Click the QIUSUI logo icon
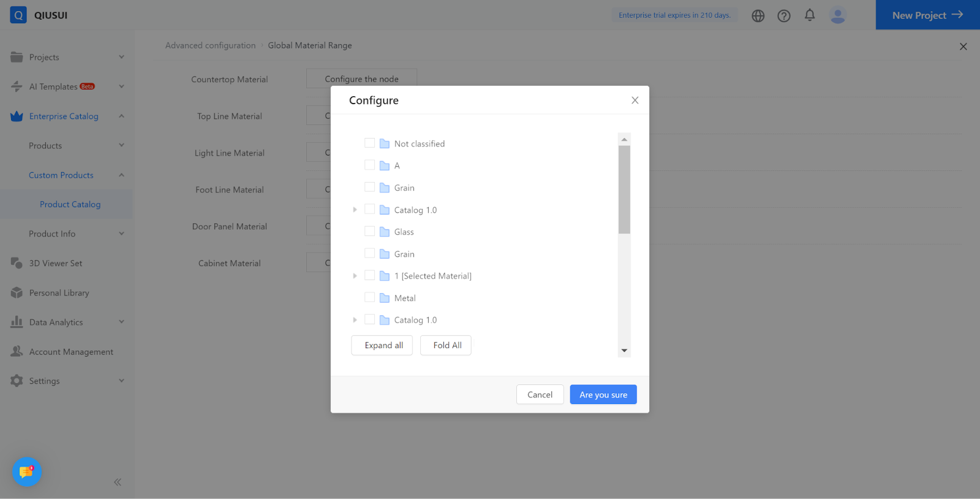Screen dimensions: 980x499 coord(18,15)
